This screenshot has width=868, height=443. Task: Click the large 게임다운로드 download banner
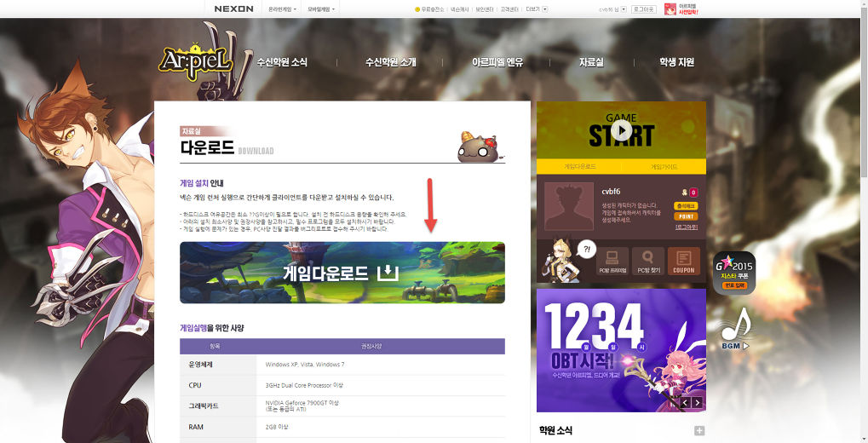pyautogui.click(x=342, y=273)
